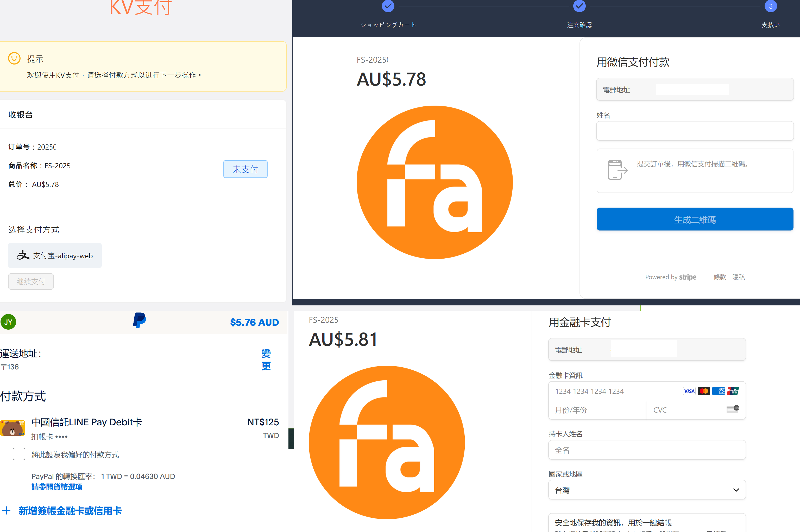The width and height of the screenshot is (800, 532).
Task: Click the 未支付 status badge
Action: [245, 169]
